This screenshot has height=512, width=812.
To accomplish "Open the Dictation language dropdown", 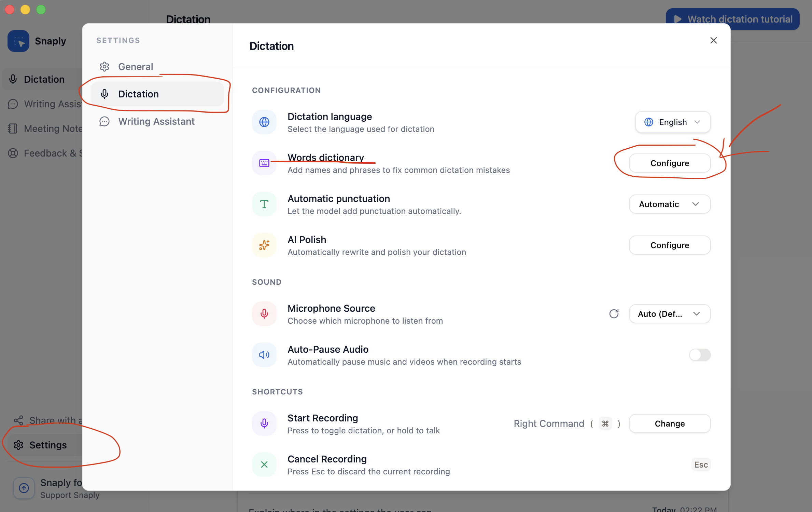I will (x=672, y=122).
